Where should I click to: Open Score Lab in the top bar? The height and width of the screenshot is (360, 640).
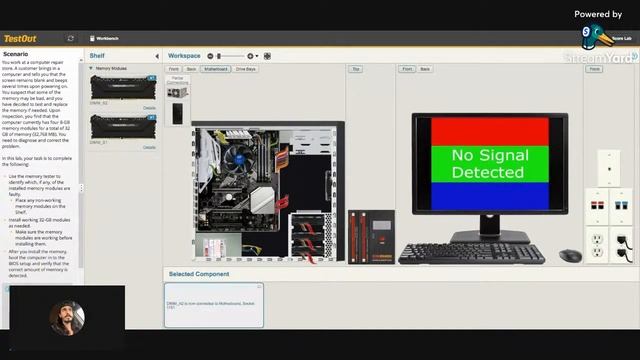621,38
